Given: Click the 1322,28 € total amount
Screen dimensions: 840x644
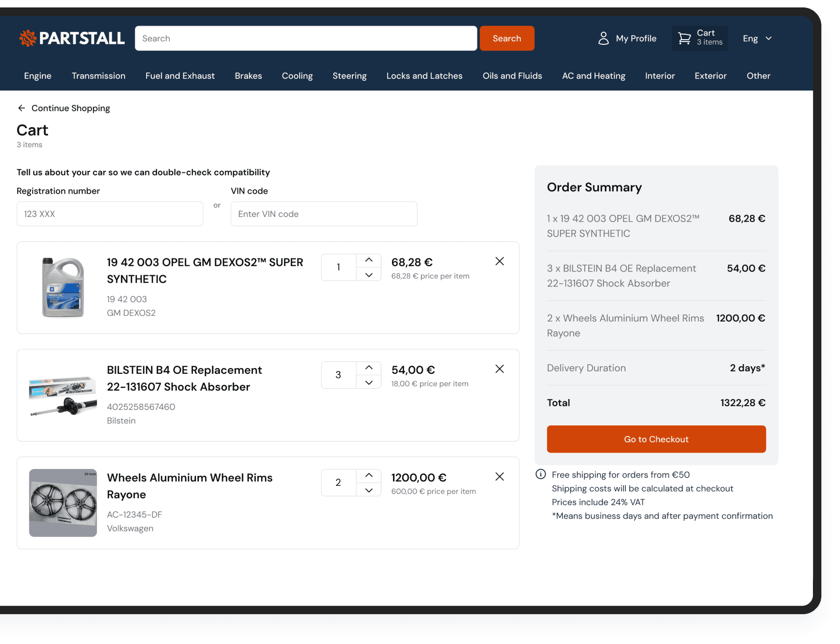Looking at the screenshot, I should 742,403.
